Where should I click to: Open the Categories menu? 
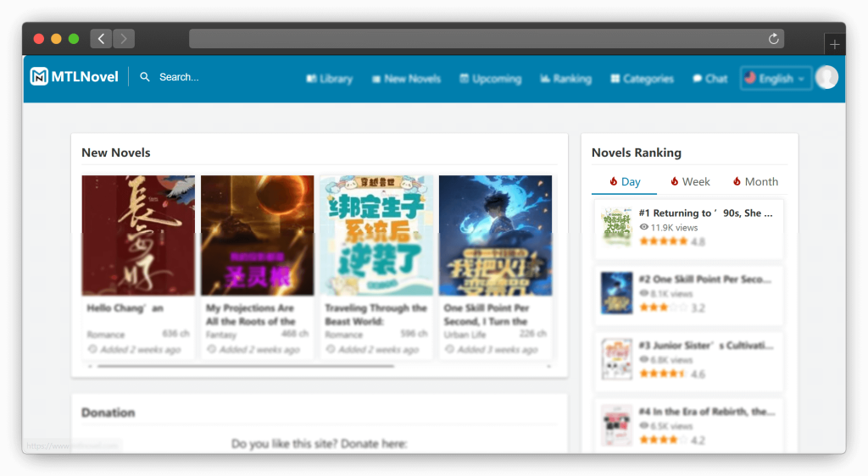coord(642,79)
